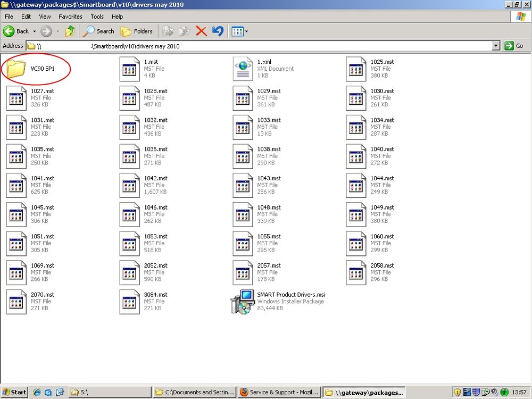Click the 1048.mst file name

[x=269, y=207]
